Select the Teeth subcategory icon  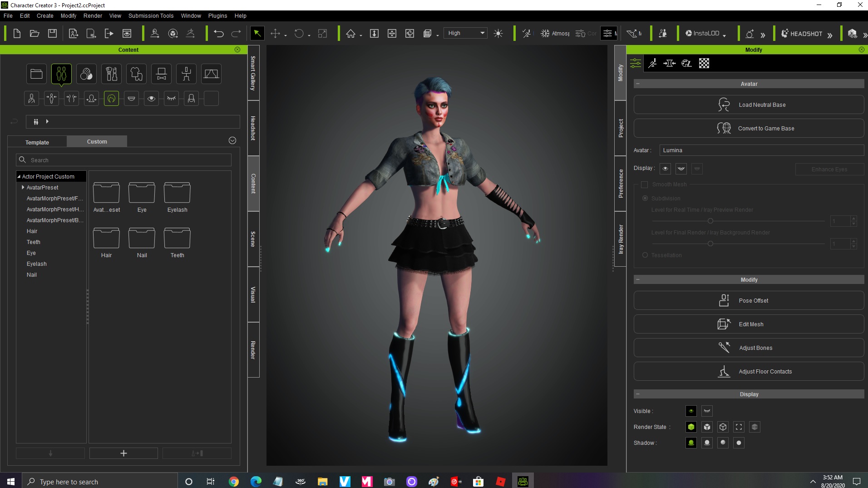click(x=131, y=98)
